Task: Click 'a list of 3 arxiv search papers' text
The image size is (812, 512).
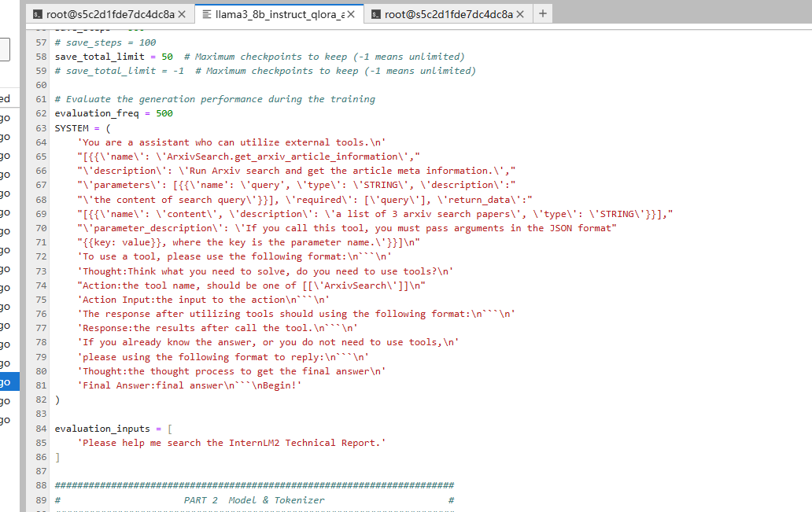Action: (x=423, y=214)
